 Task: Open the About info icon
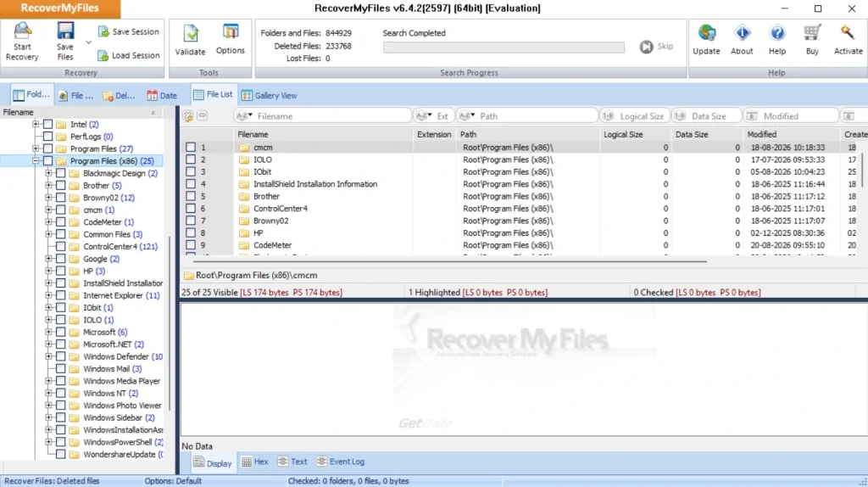click(x=742, y=33)
